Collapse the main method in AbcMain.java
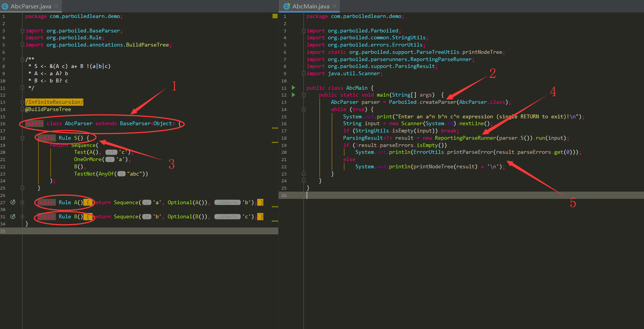 coord(303,95)
